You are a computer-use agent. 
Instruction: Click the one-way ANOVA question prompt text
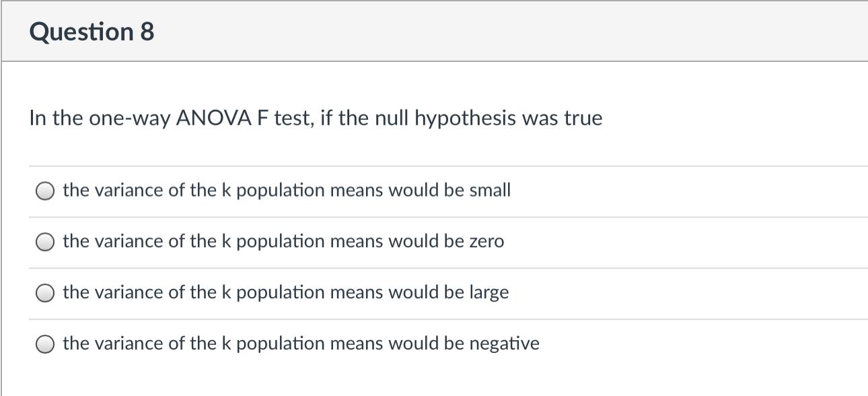pyautogui.click(x=316, y=119)
